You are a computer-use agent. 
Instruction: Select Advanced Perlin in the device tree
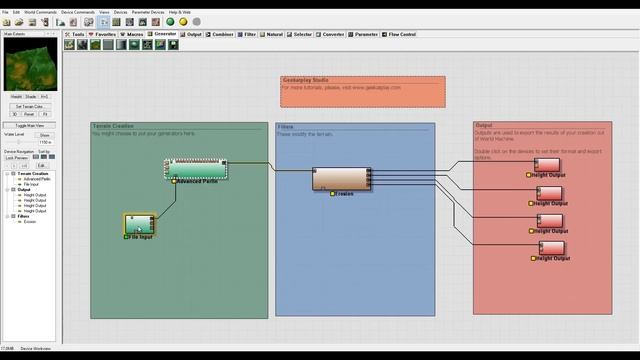37,179
